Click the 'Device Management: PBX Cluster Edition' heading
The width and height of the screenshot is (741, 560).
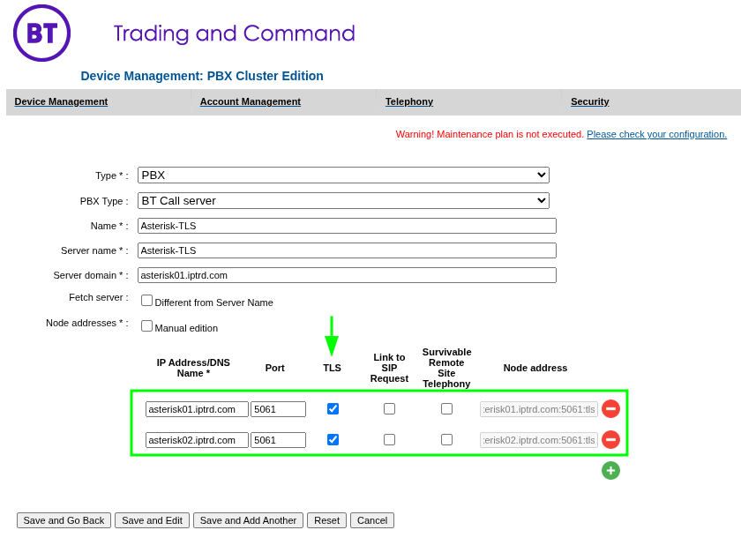pyautogui.click(x=202, y=76)
